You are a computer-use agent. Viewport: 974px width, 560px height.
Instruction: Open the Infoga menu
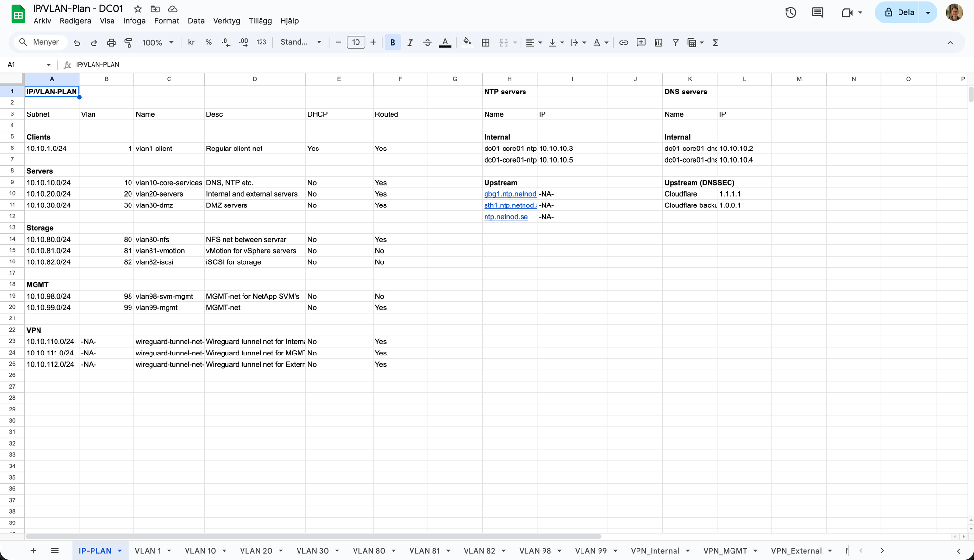tap(134, 21)
